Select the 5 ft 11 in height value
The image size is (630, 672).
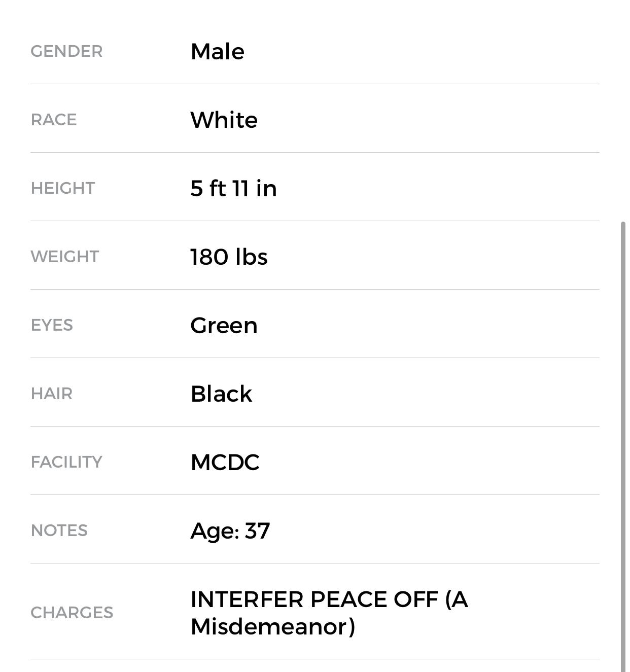(x=233, y=188)
